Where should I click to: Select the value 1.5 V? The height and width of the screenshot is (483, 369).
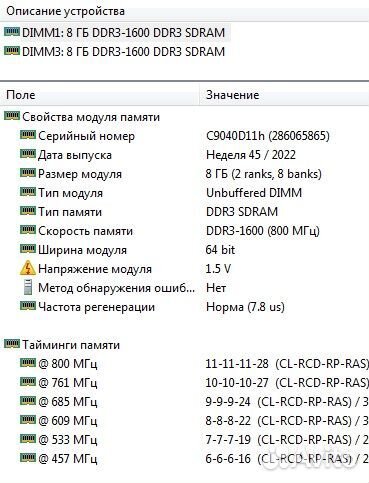click(x=218, y=269)
